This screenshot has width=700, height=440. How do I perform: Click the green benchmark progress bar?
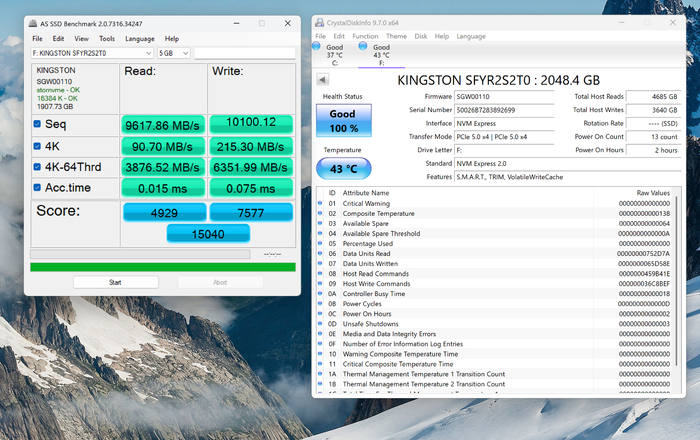[x=163, y=267]
